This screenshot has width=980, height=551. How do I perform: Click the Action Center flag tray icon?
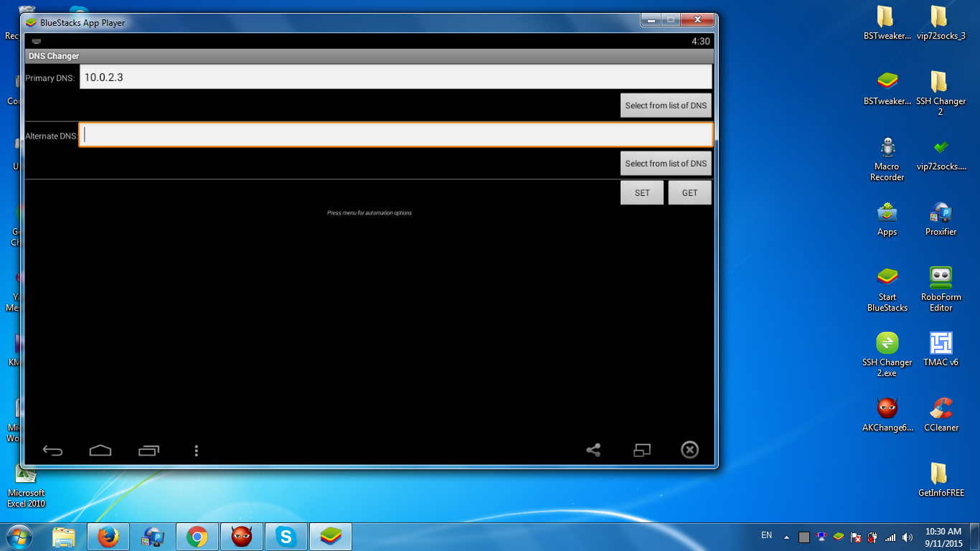coord(856,537)
